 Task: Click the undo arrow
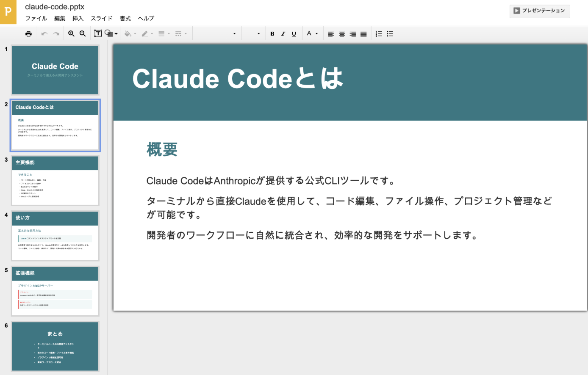pos(44,34)
